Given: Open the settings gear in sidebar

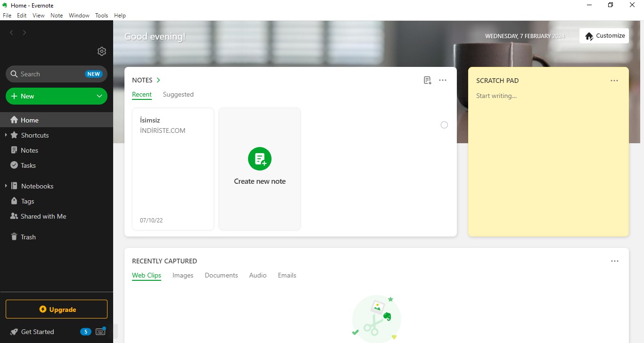Looking at the screenshot, I should [x=102, y=51].
